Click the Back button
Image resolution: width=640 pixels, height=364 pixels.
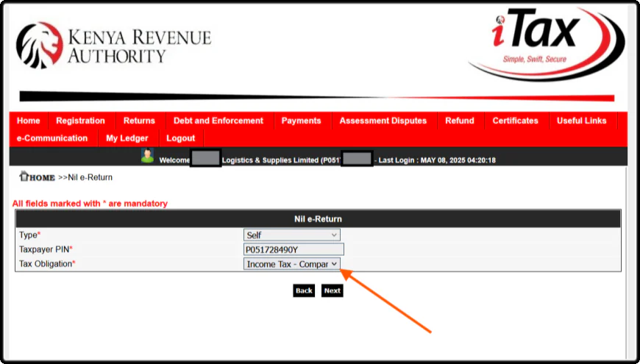(304, 290)
